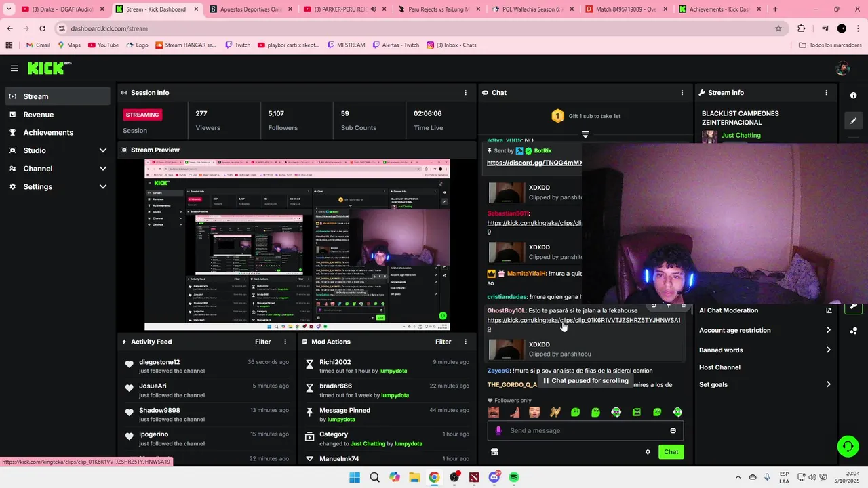Insert the first face emote in chat
This screenshot has height=488, width=868.
[494, 412]
